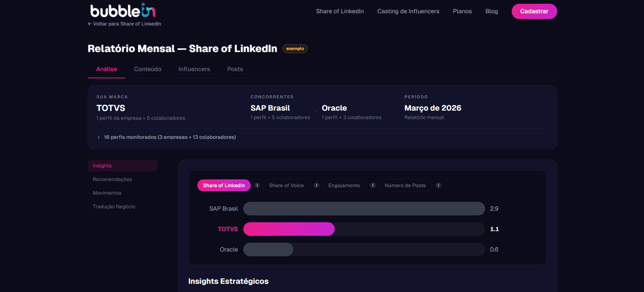Select Recomendações in the sidebar
This screenshot has width=644, height=292.
[112, 179]
